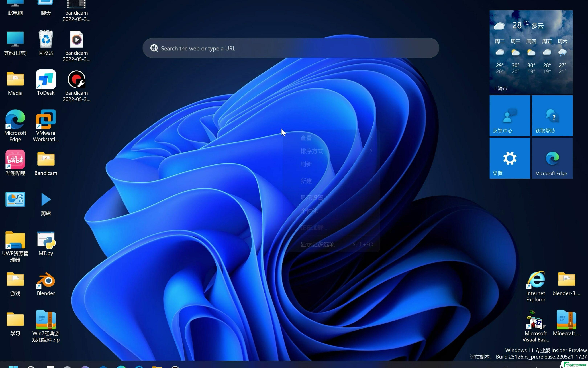Image resolution: width=588 pixels, height=368 pixels.
Task: Launch Internet Explorer shortcut
Action: click(x=536, y=286)
